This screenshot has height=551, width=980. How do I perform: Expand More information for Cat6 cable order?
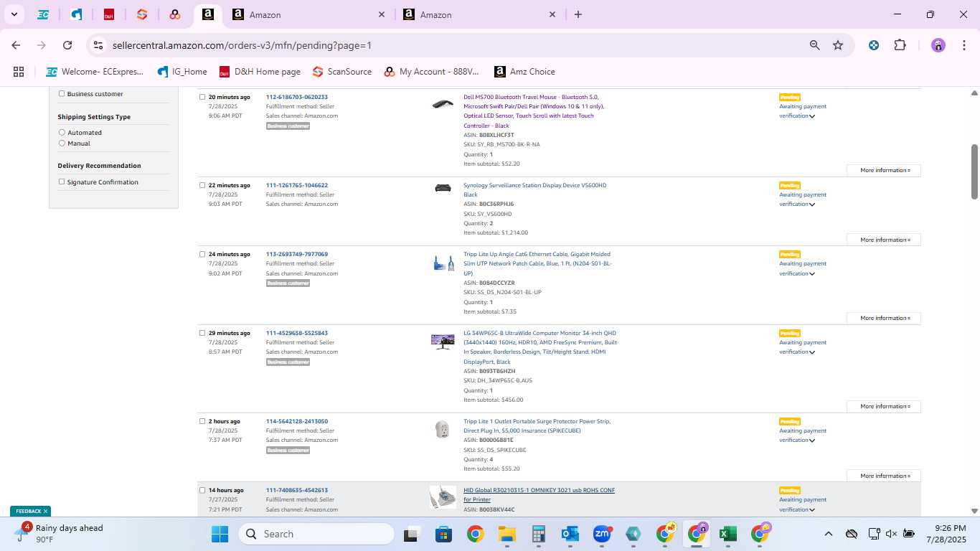point(884,318)
